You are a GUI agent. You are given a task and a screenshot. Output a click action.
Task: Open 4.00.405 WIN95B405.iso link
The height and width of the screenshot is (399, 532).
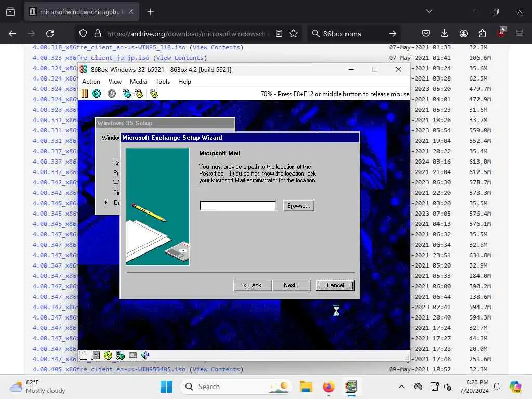tap(109, 369)
